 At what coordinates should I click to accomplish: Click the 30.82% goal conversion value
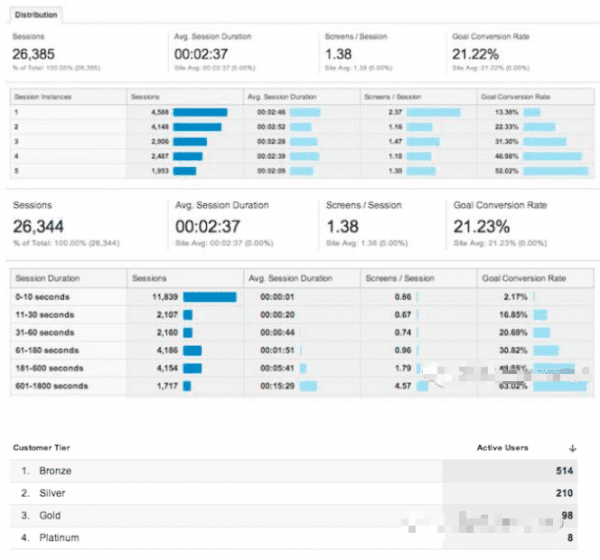point(513,350)
